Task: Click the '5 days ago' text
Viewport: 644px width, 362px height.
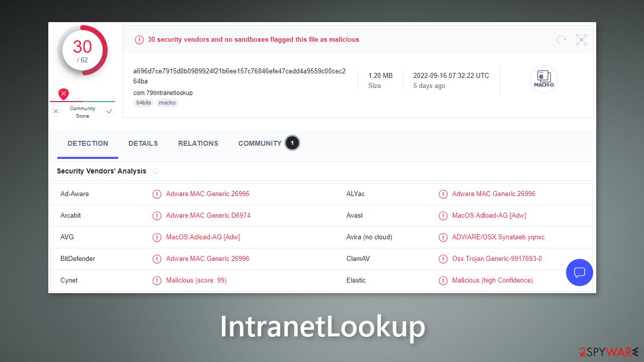Action: point(429,86)
